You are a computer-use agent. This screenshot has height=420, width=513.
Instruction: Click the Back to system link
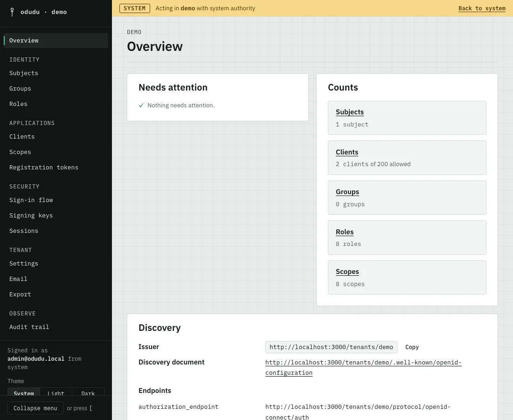click(x=482, y=8)
